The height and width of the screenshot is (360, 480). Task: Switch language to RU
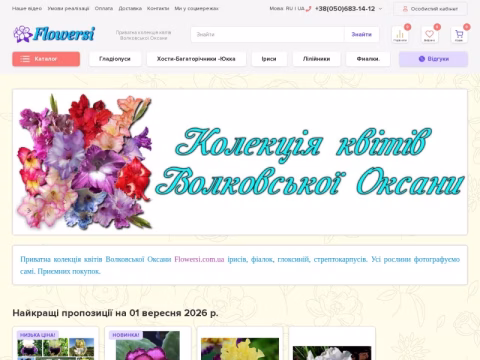289,9
